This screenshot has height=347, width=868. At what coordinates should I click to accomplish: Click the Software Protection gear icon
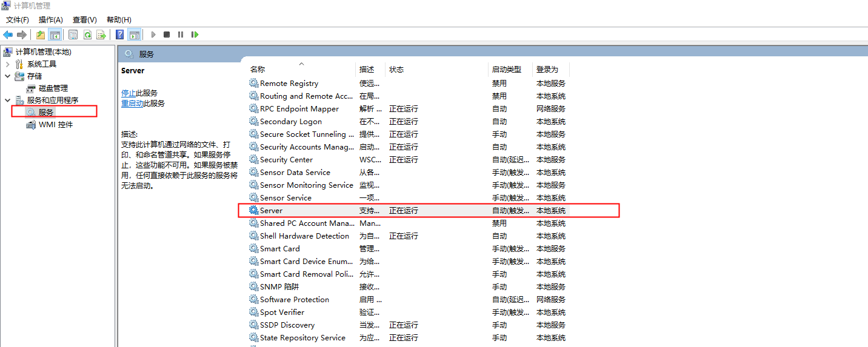(254, 299)
